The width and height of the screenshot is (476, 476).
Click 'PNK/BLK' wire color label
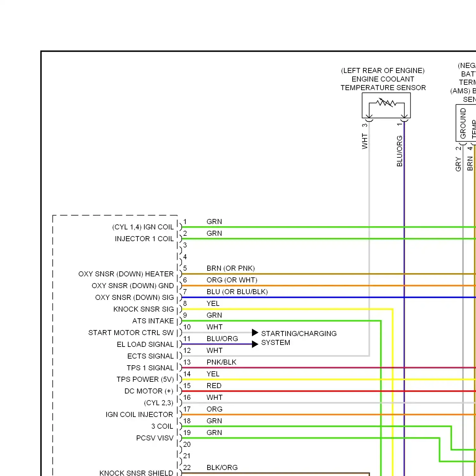221,362
